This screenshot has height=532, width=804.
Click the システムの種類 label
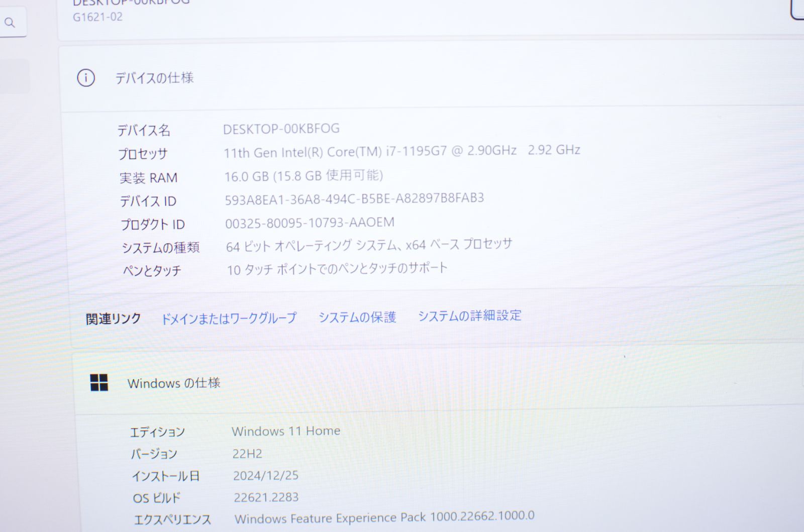coord(160,247)
